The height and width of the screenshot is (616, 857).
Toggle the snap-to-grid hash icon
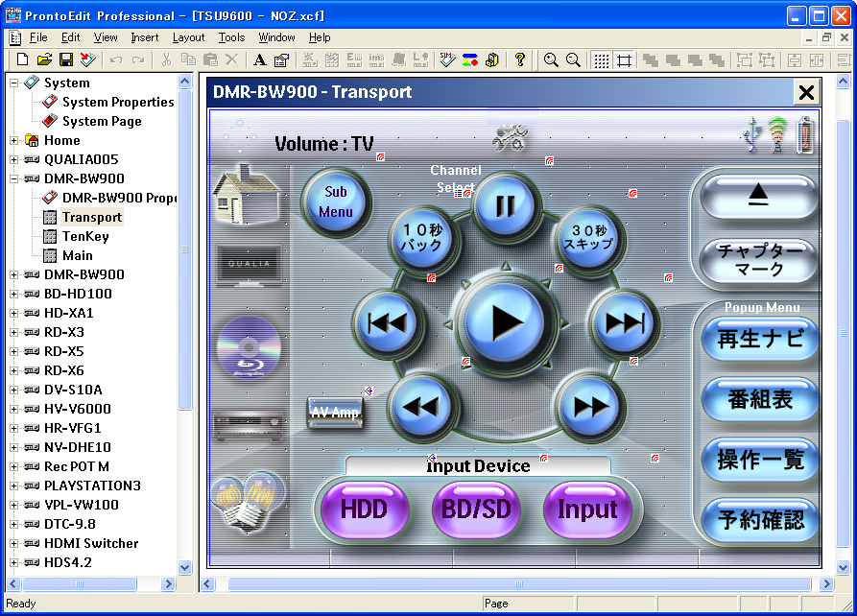625,60
